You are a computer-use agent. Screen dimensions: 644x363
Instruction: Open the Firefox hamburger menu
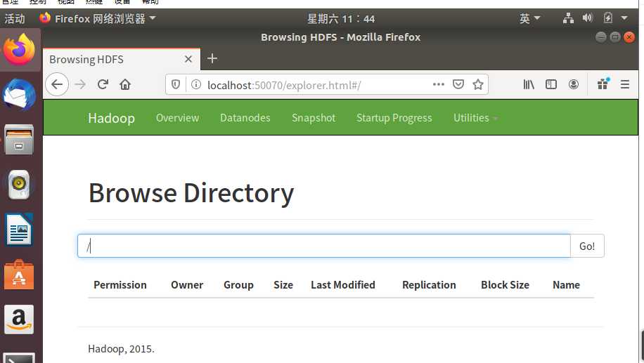(x=625, y=84)
